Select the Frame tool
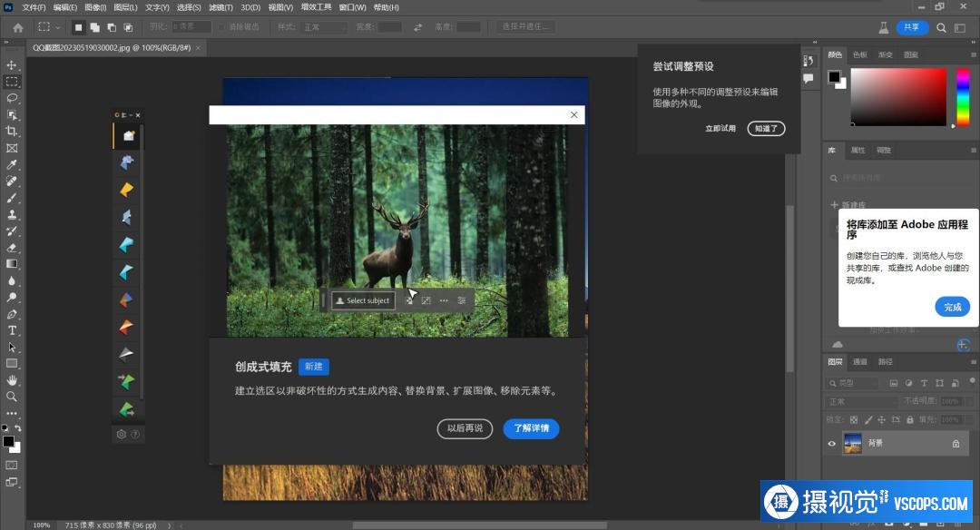980x530 pixels. [x=11, y=148]
